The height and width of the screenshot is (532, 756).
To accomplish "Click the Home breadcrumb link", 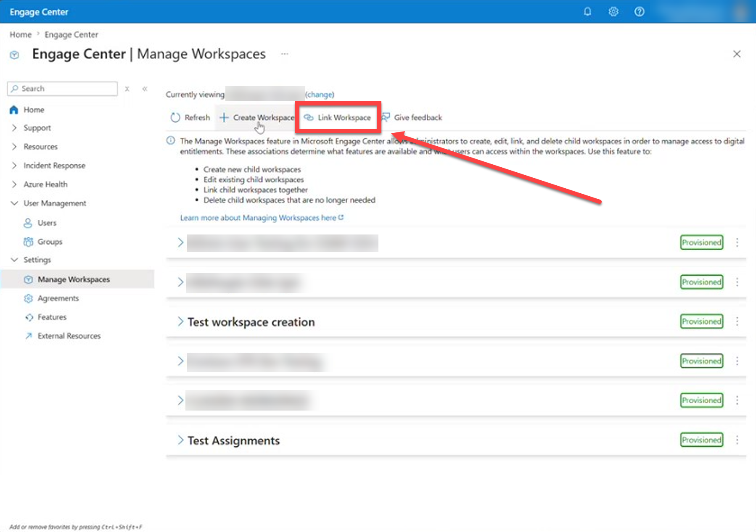I will [21, 34].
